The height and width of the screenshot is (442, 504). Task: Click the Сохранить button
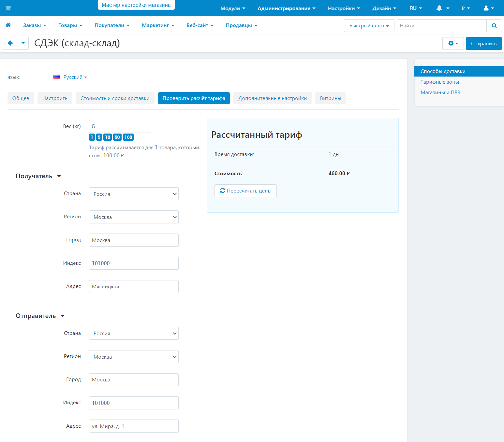click(x=483, y=43)
